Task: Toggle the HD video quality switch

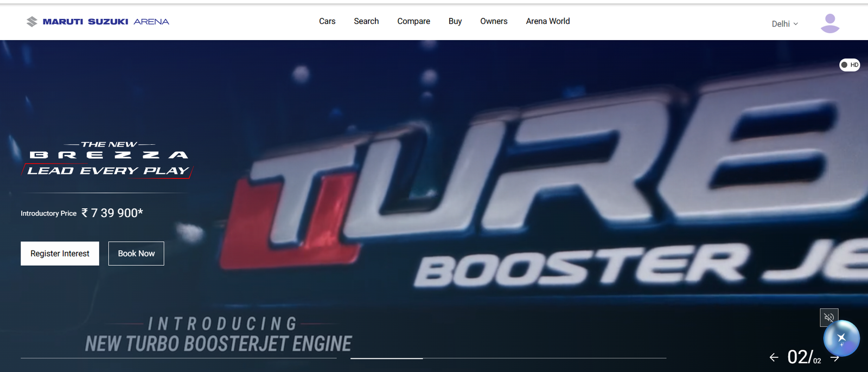Action: coord(850,65)
